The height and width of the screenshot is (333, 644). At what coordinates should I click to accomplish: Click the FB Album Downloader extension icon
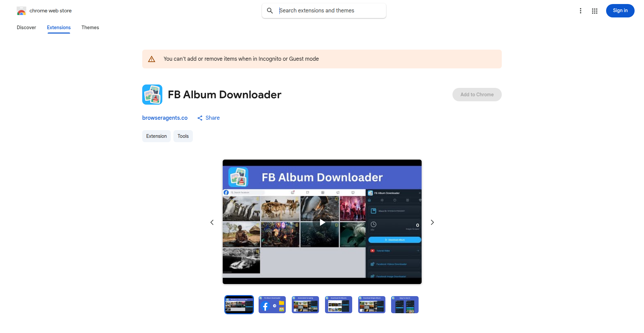[152, 95]
